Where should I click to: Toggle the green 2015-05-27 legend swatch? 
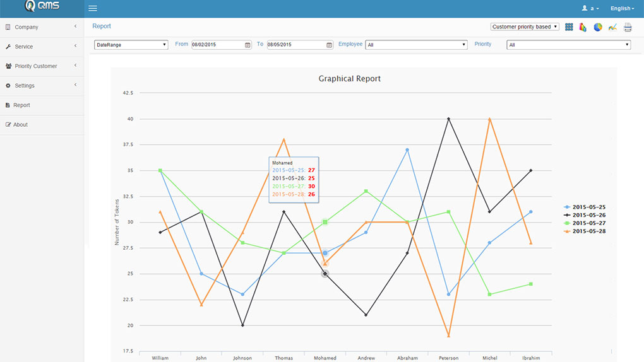click(x=567, y=223)
